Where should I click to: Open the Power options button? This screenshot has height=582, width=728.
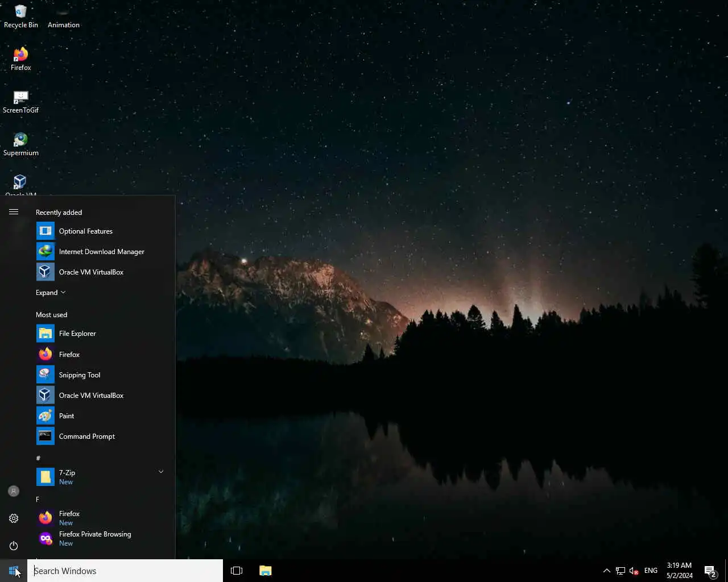tap(14, 546)
